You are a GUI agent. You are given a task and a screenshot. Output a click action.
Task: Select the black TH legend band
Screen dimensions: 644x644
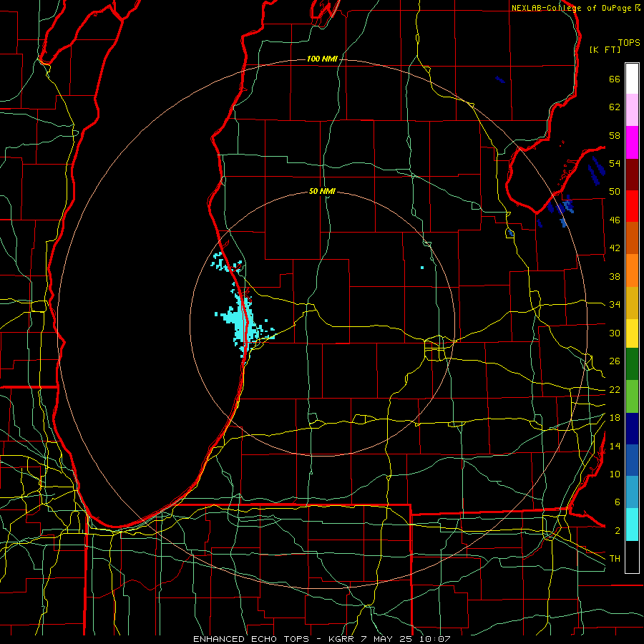632,557
